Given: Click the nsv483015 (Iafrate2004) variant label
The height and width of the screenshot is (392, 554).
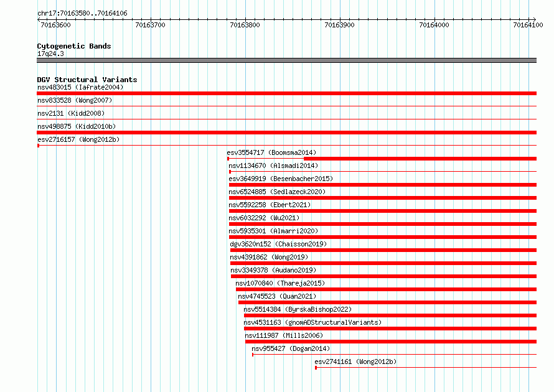Looking at the screenshot, I should click(x=80, y=87).
